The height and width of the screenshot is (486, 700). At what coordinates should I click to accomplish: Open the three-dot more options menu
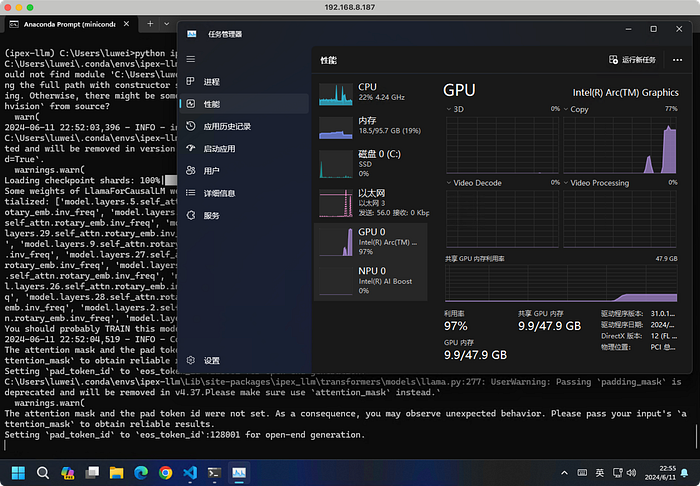(x=677, y=60)
